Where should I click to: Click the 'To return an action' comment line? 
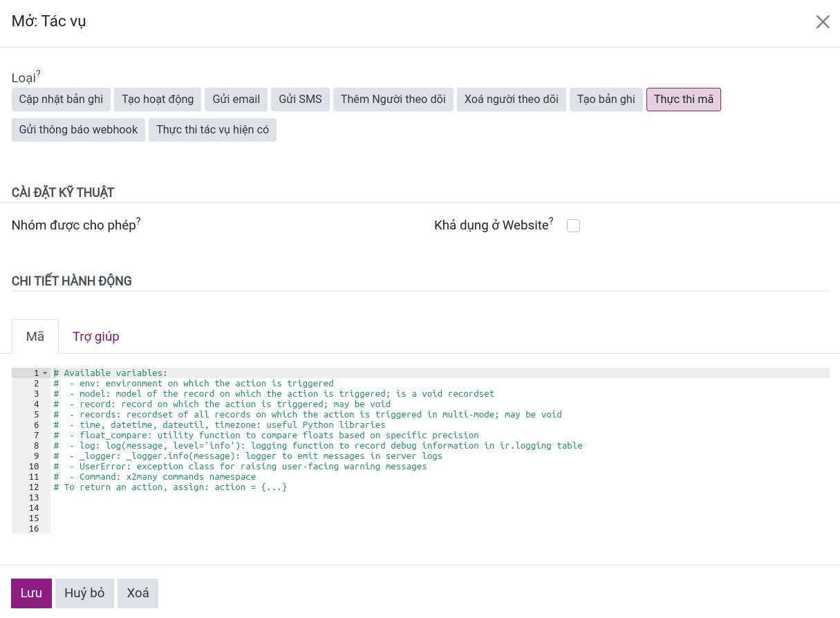click(x=170, y=487)
